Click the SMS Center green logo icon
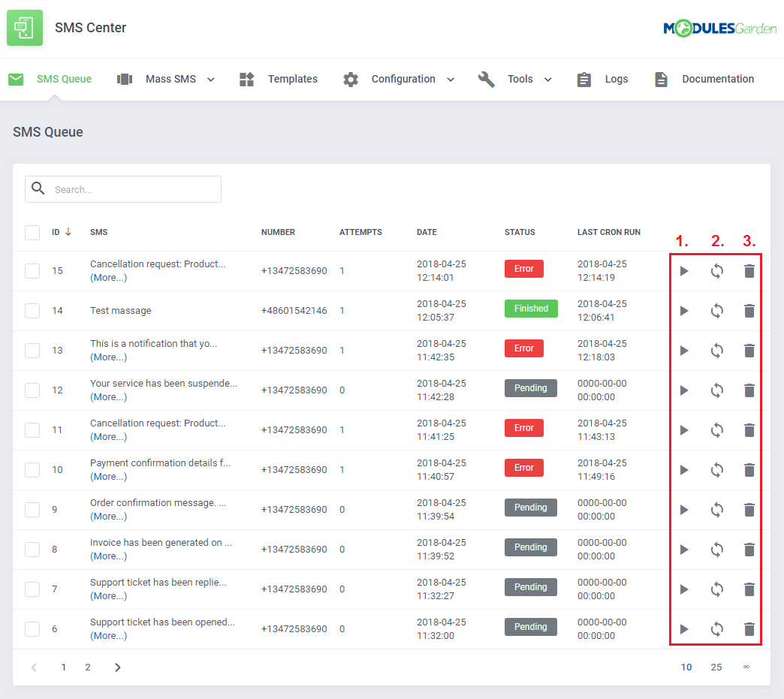 click(x=25, y=28)
